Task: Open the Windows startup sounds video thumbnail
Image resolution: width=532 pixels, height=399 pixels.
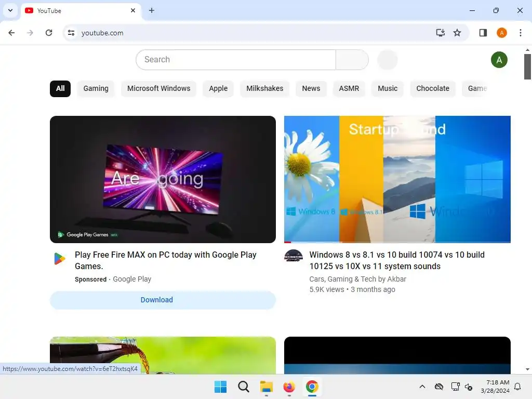Action: coord(397,179)
